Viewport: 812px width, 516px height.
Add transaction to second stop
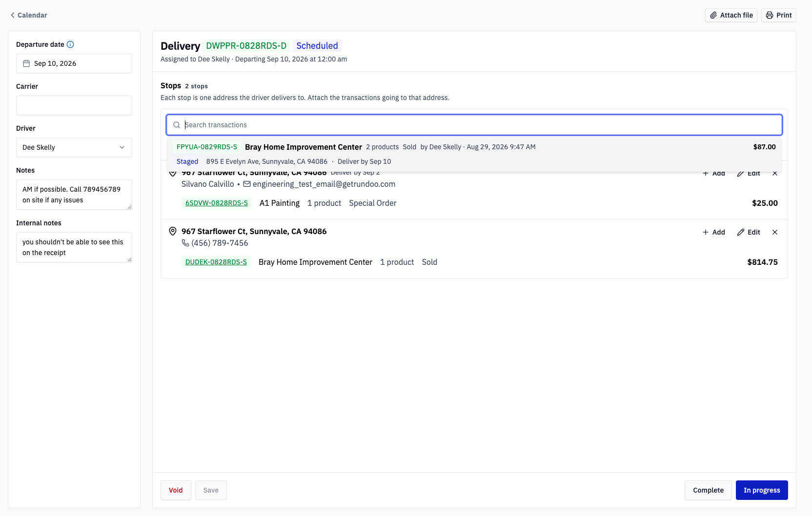(x=713, y=232)
